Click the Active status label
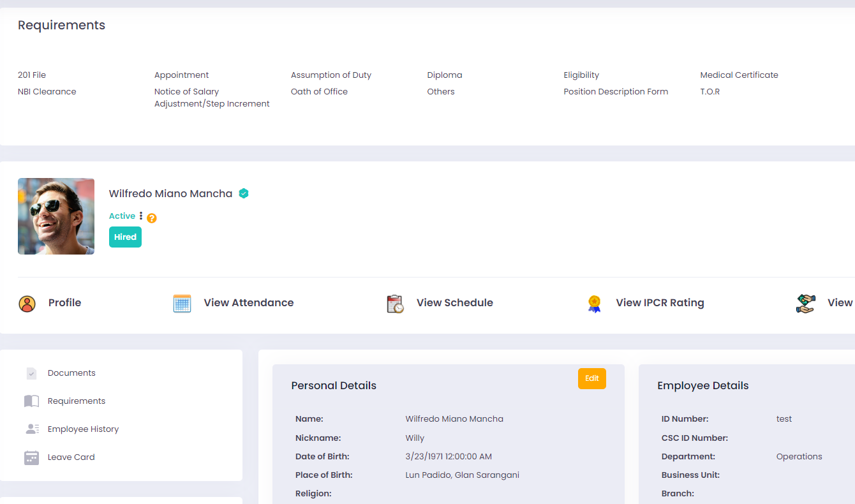 [122, 216]
